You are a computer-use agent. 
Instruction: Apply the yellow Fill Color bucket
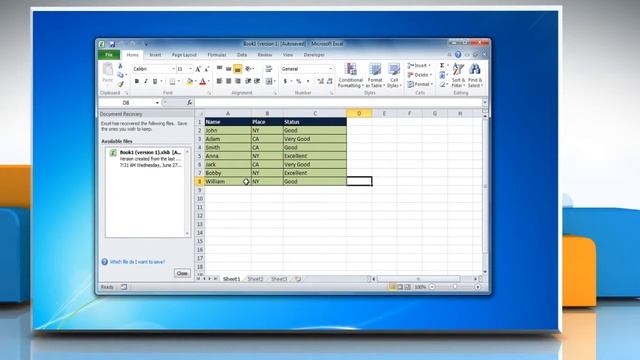189,82
